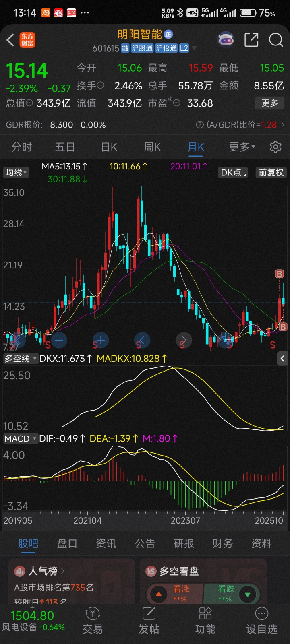Open the 资讯 tab

(x=106, y=544)
